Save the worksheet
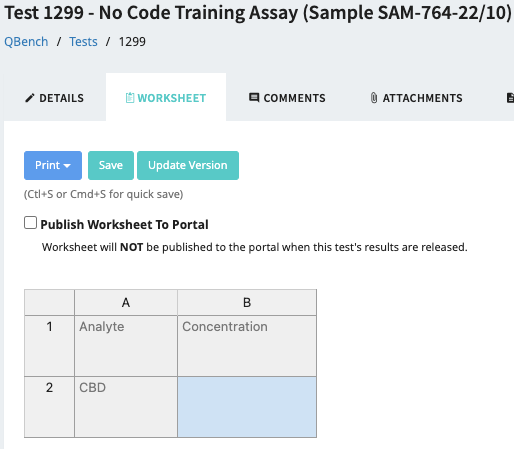Viewport: 514px width, 449px height. pos(111,165)
